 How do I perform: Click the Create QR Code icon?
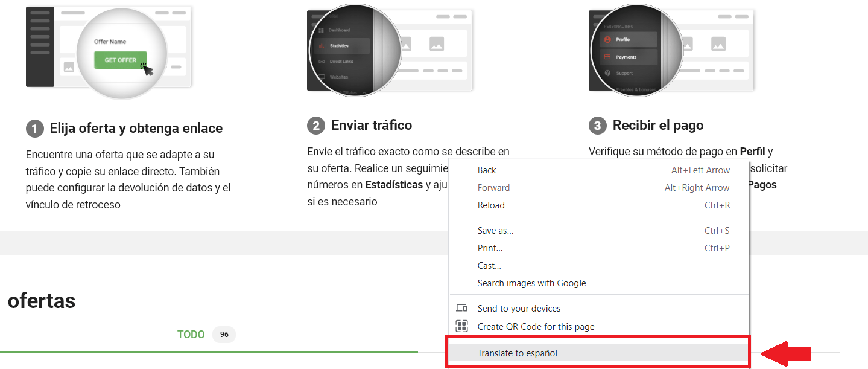pyautogui.click(x=461, y=326)
